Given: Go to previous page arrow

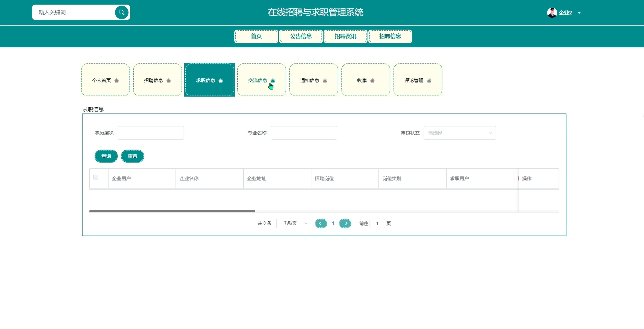Looking at the screenshot, I should click(321, 223).
